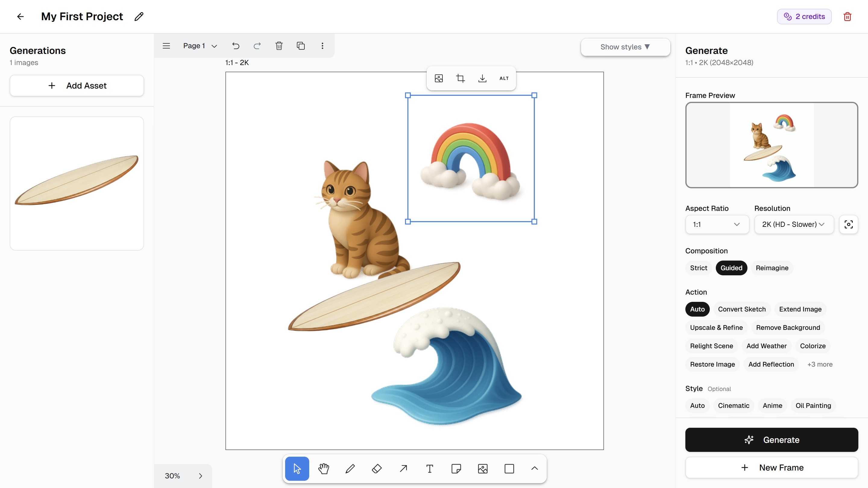The image size is (868, 488).
Task: Select the surfboard thumbnail in Generations
Action: (77, 183)
